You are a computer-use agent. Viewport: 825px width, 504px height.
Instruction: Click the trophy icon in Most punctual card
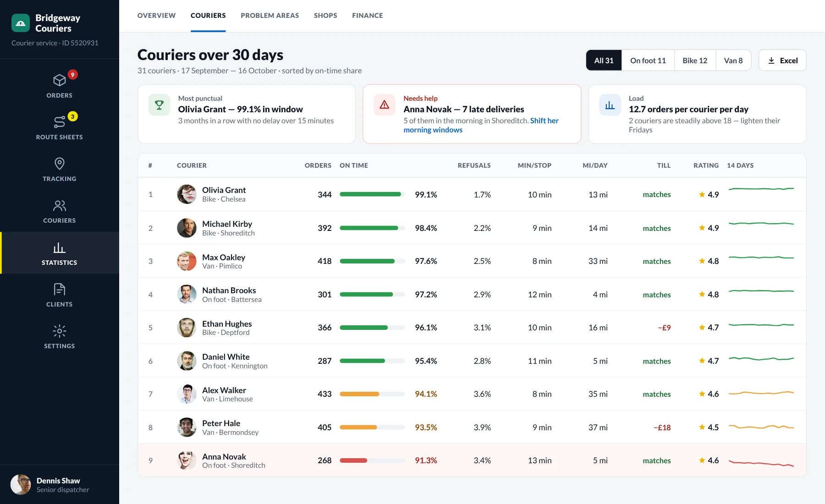[x=159, y=105]
